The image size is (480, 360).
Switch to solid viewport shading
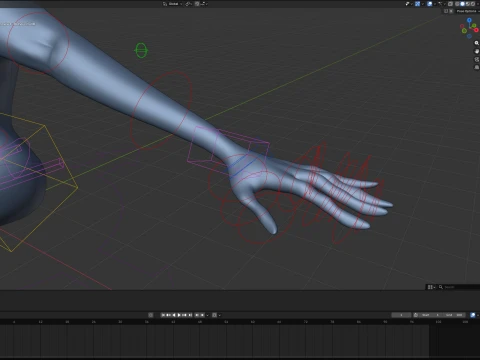[462, 4]
